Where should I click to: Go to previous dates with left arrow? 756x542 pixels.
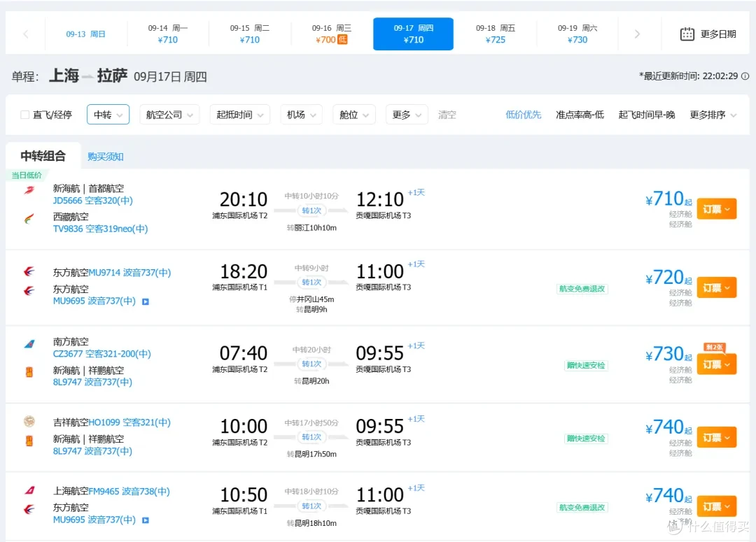(26, 34)
